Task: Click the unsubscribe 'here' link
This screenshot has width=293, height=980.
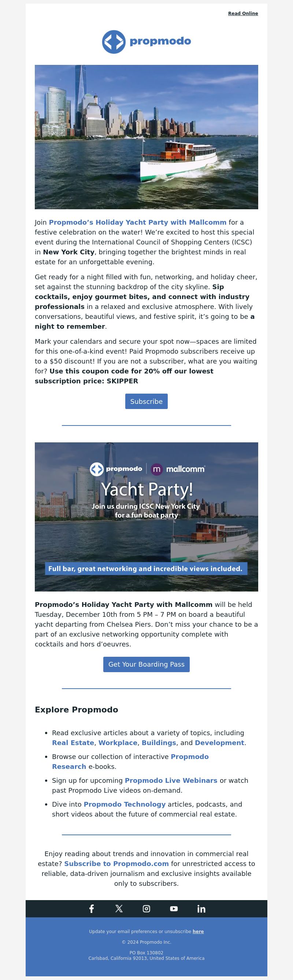Action: 198,931
